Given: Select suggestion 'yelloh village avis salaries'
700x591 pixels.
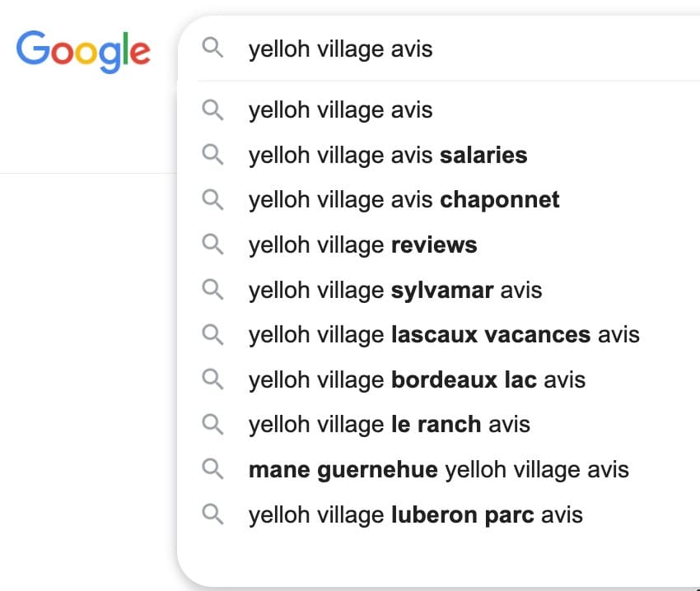Looking at the screenshot, I should (388, 155).
